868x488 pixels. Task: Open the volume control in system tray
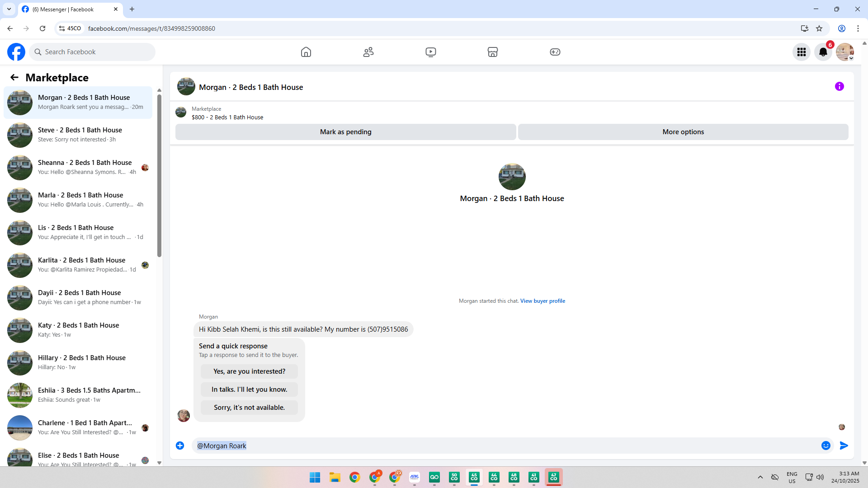click(820, 477)
